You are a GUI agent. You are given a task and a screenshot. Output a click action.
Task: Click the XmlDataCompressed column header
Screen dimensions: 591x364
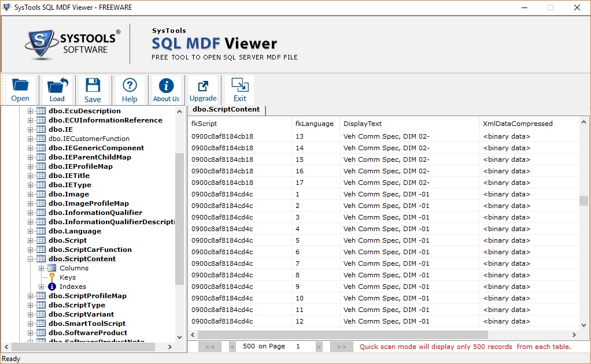[529, 124]
